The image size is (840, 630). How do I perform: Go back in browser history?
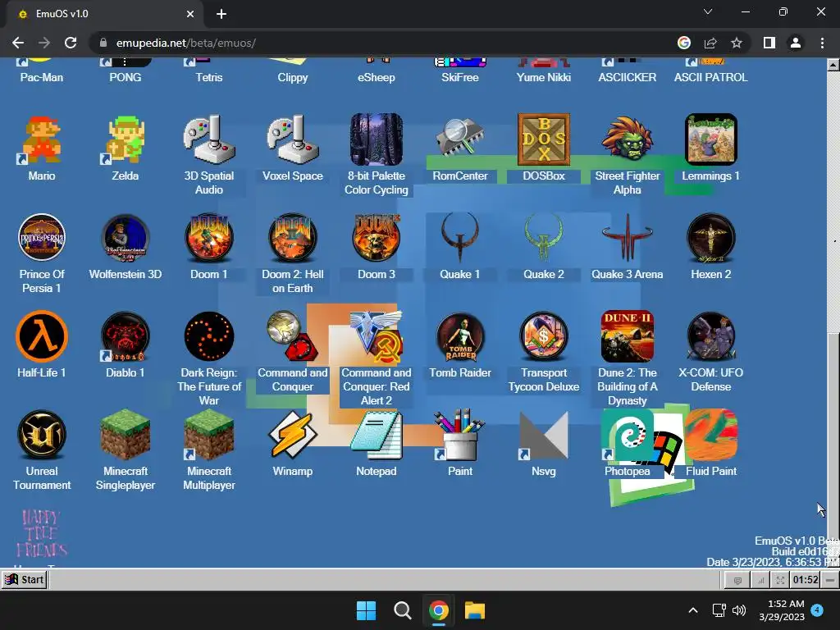click(x=18, y=43)
